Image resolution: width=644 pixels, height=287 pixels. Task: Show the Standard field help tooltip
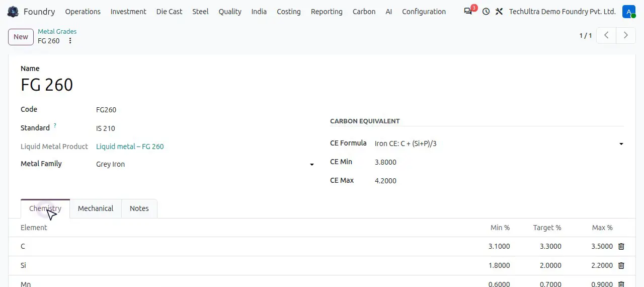pyautogui.click(x=55, y=125)
